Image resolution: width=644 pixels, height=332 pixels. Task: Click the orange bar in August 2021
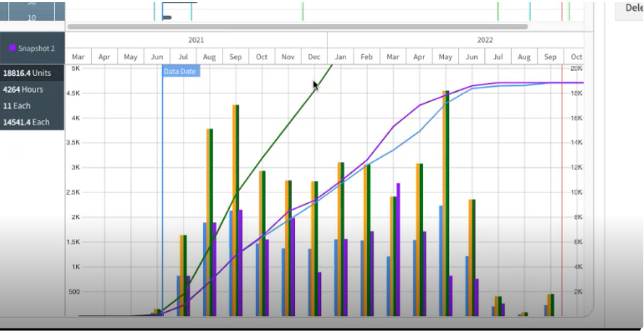[x=208, y=222]
